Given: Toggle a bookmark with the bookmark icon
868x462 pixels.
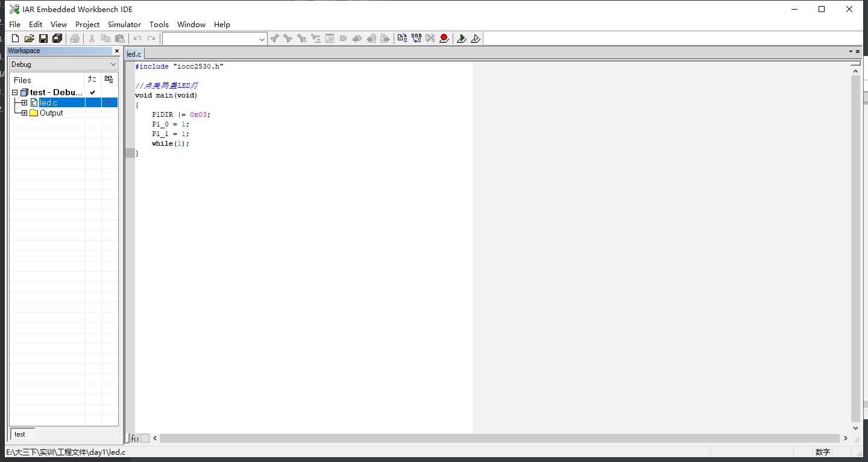Looking at the screenshot, I should click(344, 39).
